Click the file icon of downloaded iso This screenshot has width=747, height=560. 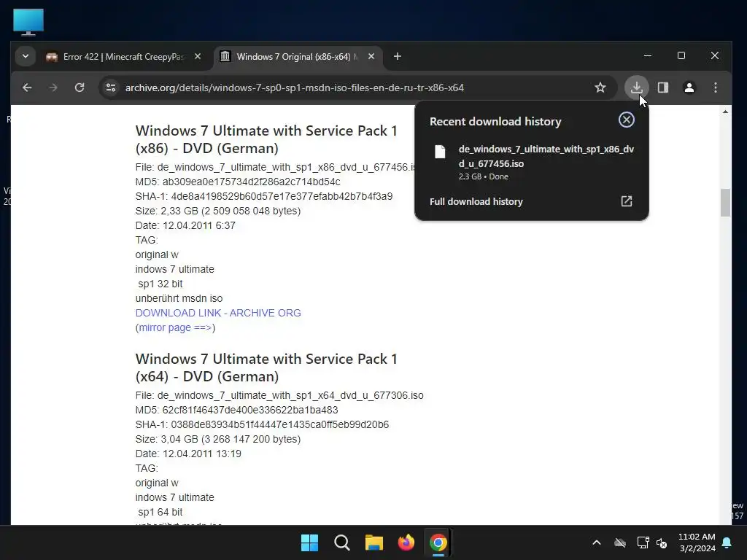tap(440, 152)
